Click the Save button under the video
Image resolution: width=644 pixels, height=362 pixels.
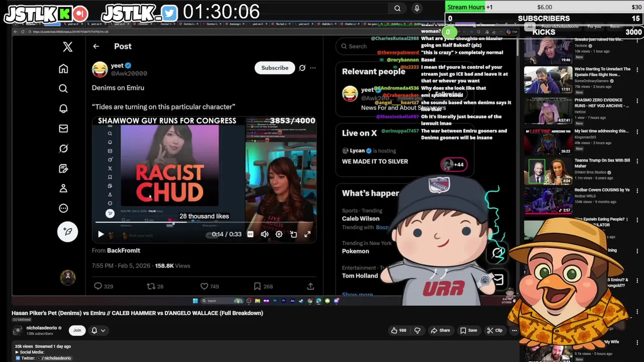[x=468, y=330]
